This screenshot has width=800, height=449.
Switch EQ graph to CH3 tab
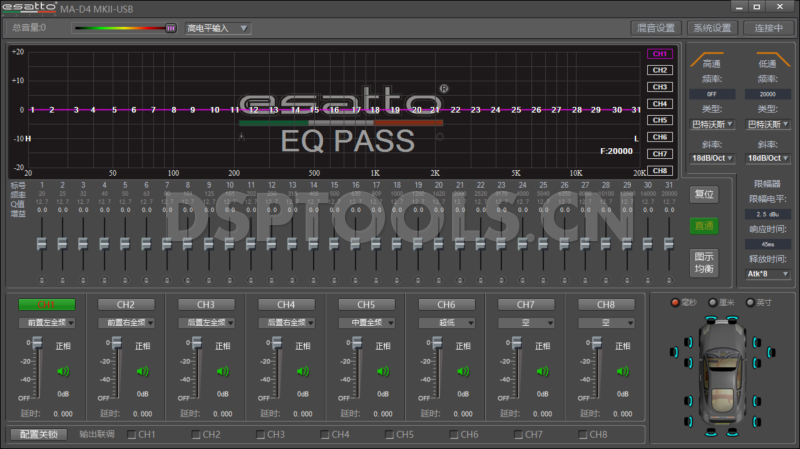pos(660,87)
